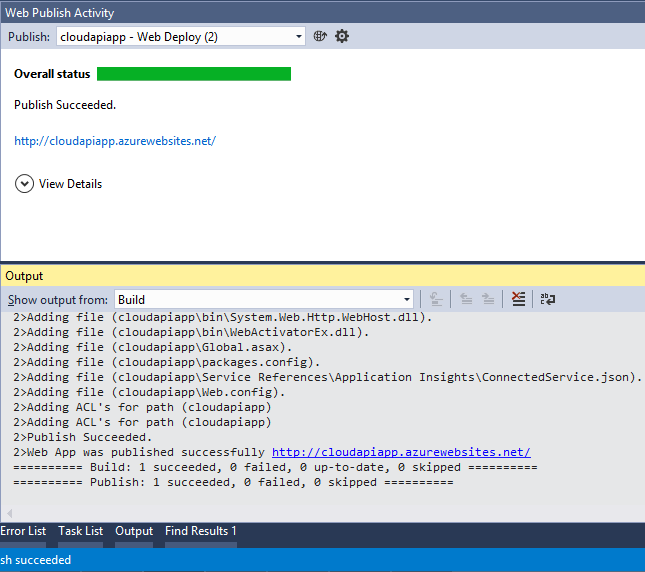Click the ConnectedService.json output line
The width and height of the screenshot is (645, 572).
coord(327,377)
